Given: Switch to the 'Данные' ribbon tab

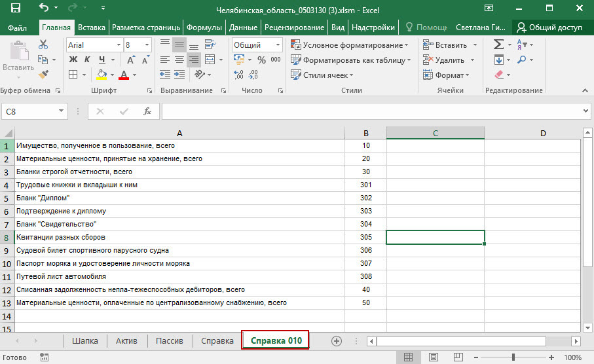Looking at the screenshot, I should [x=243, y=27].
